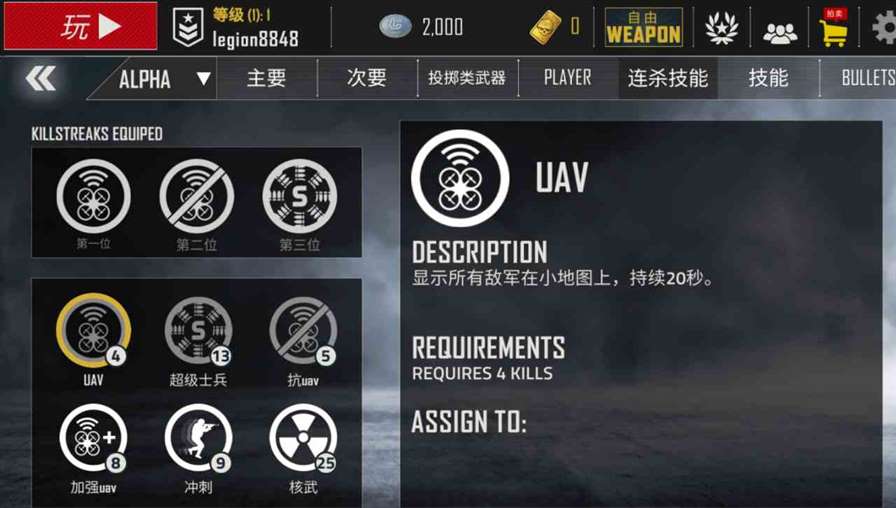Open the 自由 WEAPON button

click(x=643, y=27)
